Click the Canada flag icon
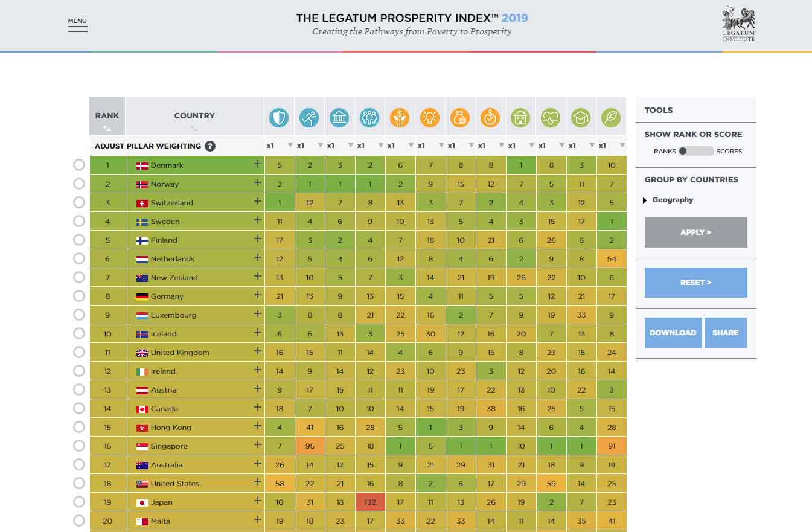Screen dimensions: 812x532 pyautogui.click(x=142, y=409)
